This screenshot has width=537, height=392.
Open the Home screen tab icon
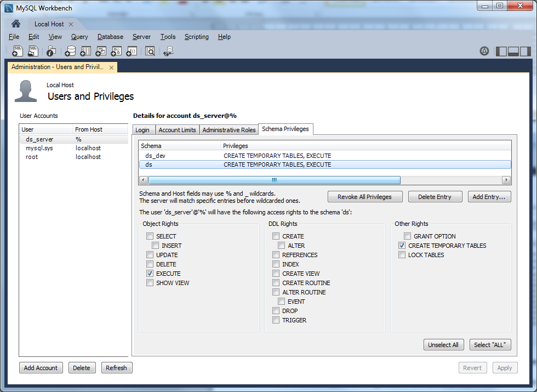[x=16, y=24]
